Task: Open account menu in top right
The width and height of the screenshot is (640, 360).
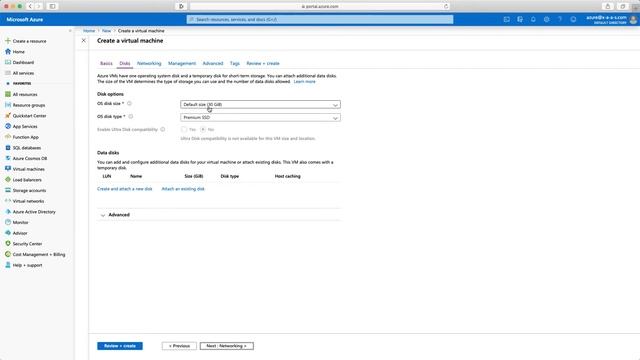Action: (x=611, y=19)
